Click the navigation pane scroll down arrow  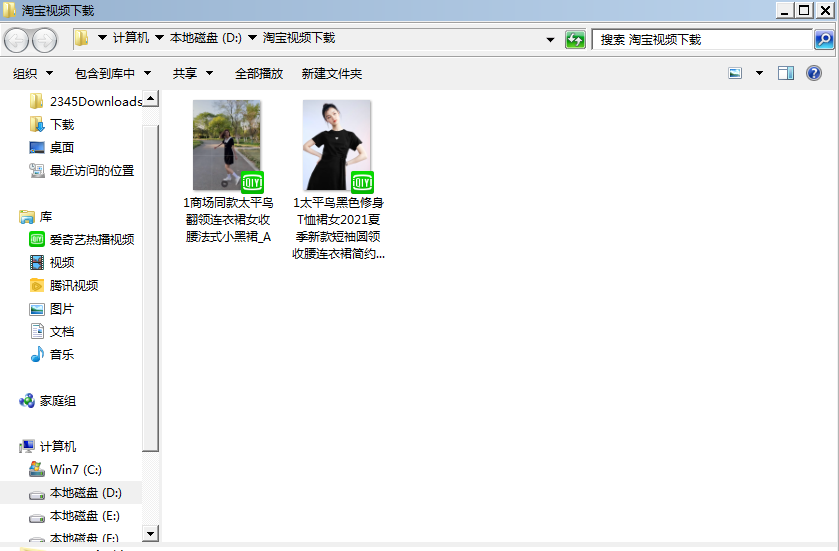150,533
